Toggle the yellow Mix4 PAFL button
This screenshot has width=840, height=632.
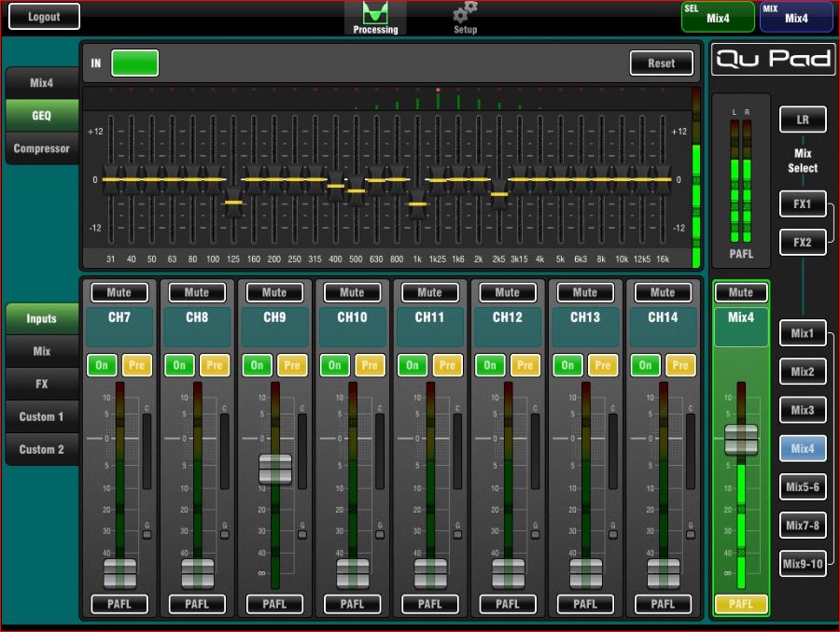(741, 604)
